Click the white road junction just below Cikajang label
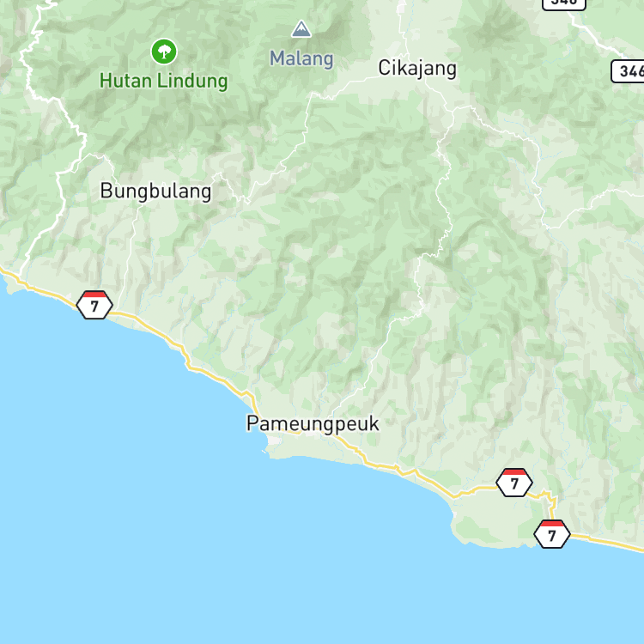 point(425,84)
